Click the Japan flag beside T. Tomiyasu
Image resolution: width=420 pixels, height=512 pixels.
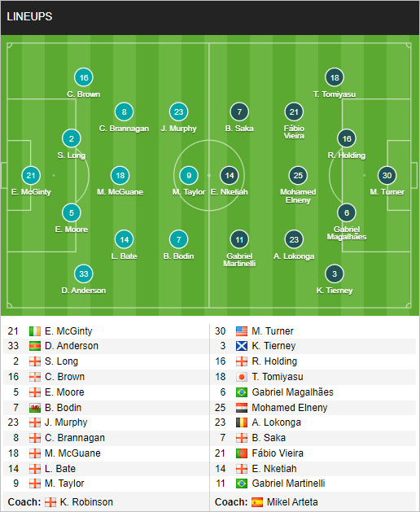click(242, 377)
